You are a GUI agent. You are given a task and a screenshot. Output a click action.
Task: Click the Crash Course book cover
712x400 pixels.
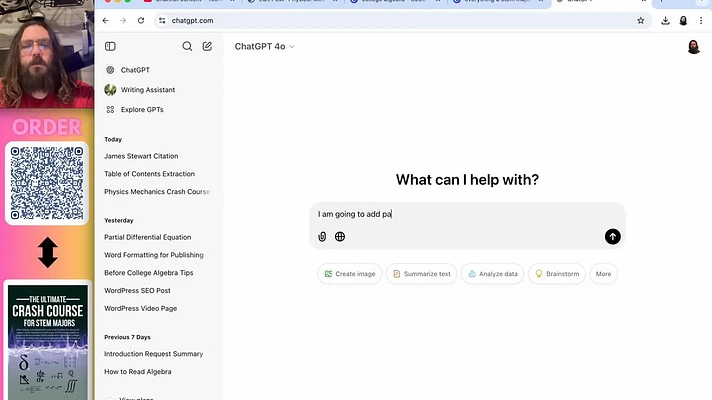[48, 342]
